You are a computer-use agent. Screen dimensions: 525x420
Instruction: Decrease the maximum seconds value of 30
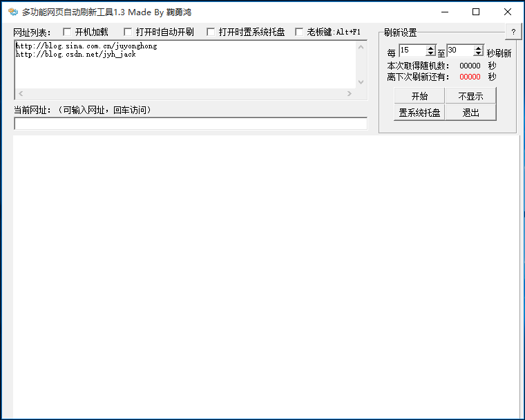[x=479, y=53]
